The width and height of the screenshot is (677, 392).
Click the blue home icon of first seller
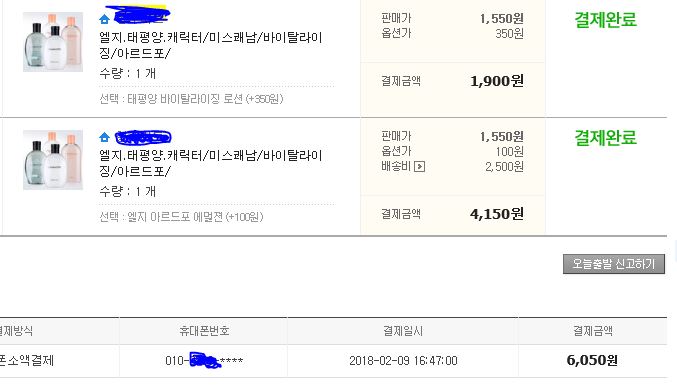[104, 19]
